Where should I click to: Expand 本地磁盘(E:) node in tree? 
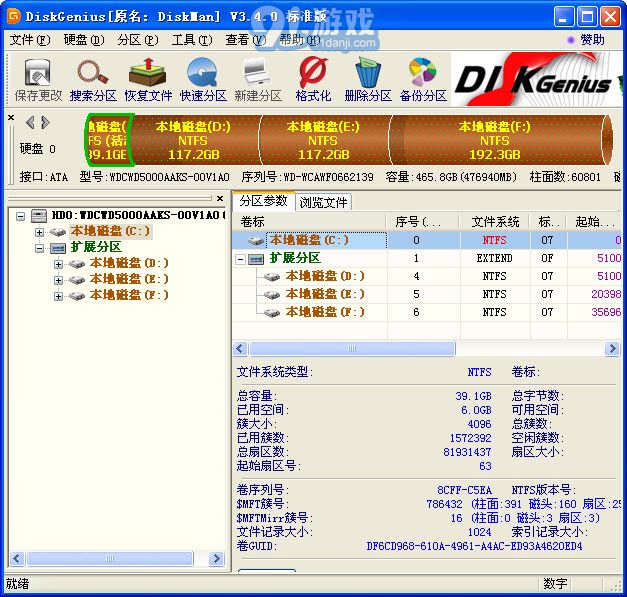[x=58, y=280]
